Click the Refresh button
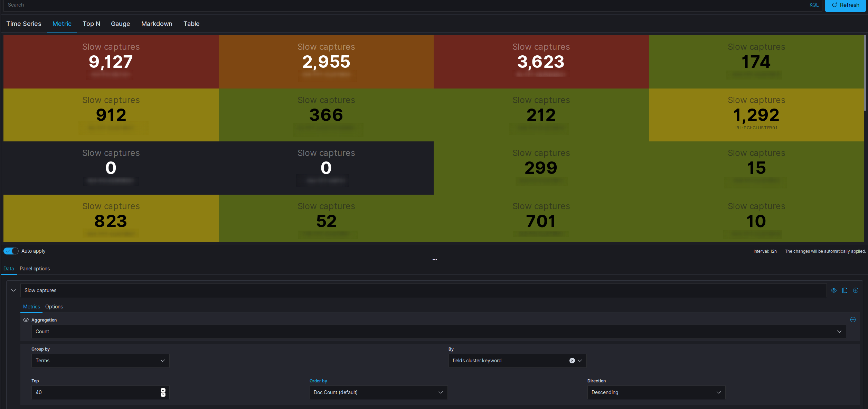This screenshot has width=868, height=409. point(845,6)
